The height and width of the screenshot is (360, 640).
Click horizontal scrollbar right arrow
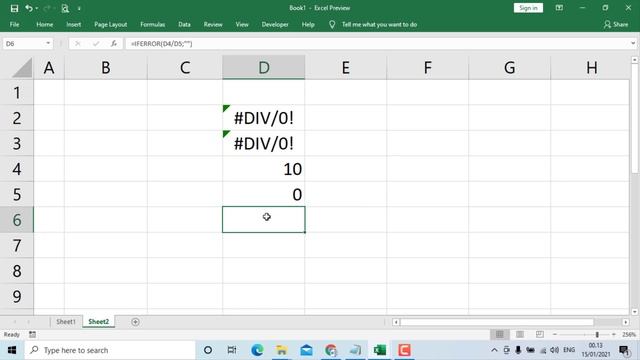click(626, 322)
